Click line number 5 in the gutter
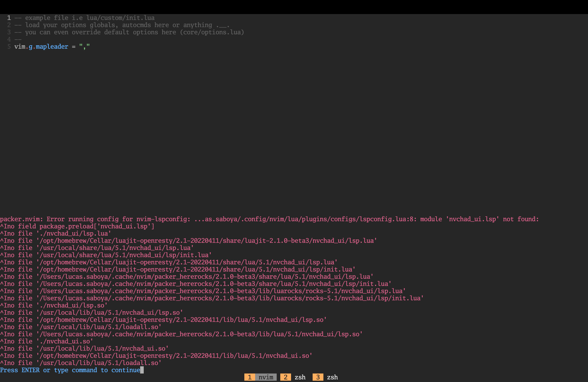This screenshot has width=588, height=382. coord(9,46)
